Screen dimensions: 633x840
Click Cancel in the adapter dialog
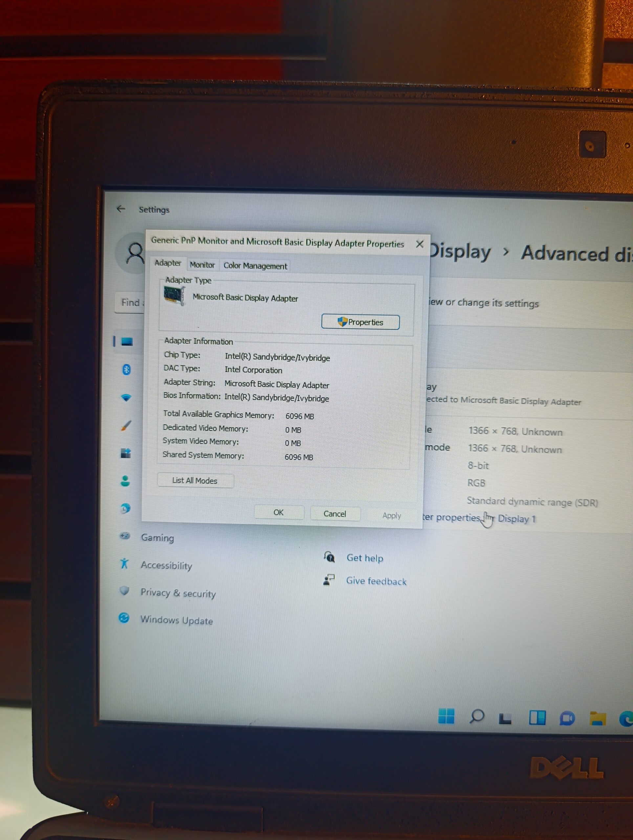coord(335,514)
